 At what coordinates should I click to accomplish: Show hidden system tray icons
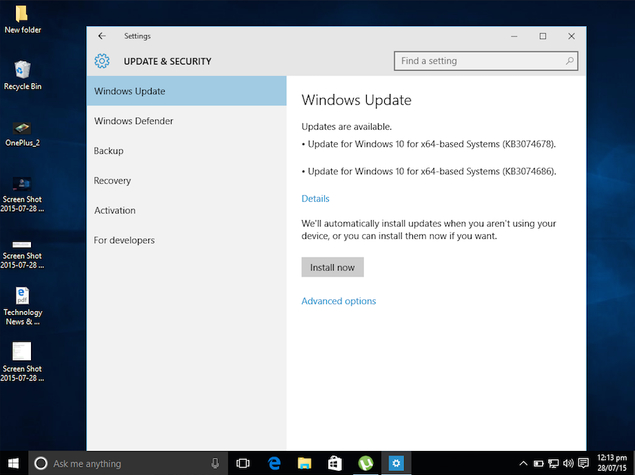tap(523, 463)
